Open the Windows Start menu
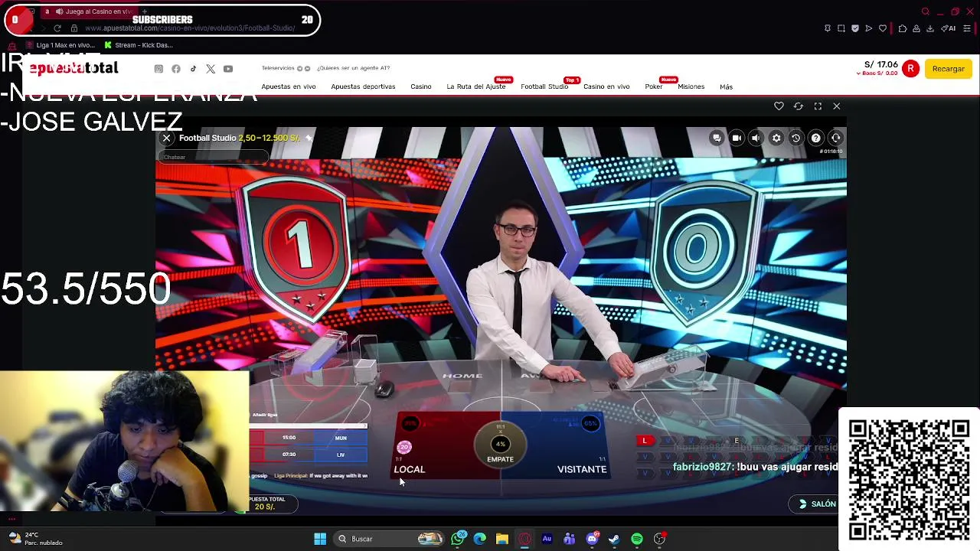980x551 pixels. (x=320, y=539)
